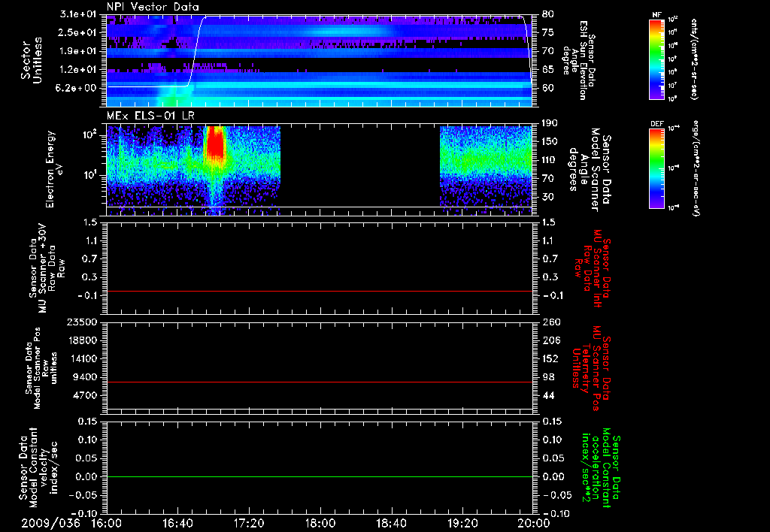Click the '14100' scanner position tick value
The height and width of the screenshot is (532, 770).
[x=82, y=358]
